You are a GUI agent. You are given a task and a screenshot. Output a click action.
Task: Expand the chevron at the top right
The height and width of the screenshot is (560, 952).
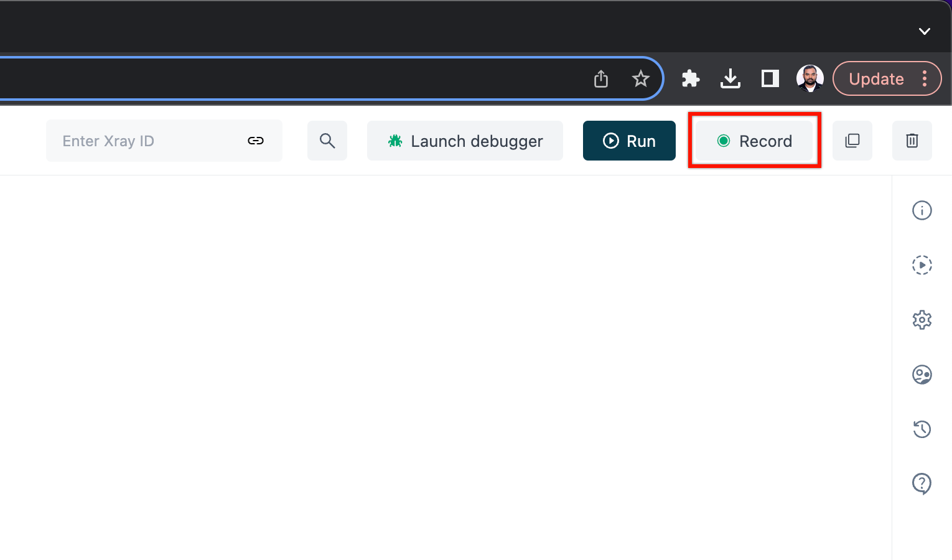pos(924,31)
